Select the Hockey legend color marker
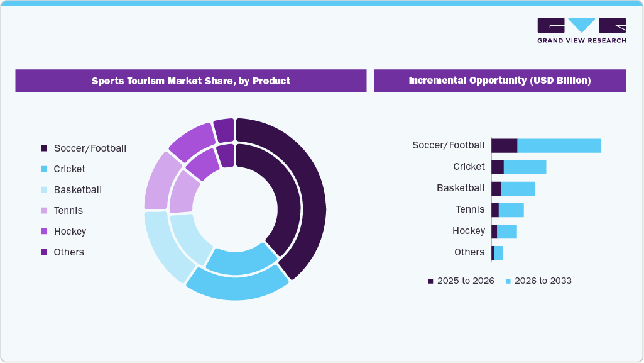Image resolution: width=644 pixels, height=363 pixels. click(x=43, y=231)
